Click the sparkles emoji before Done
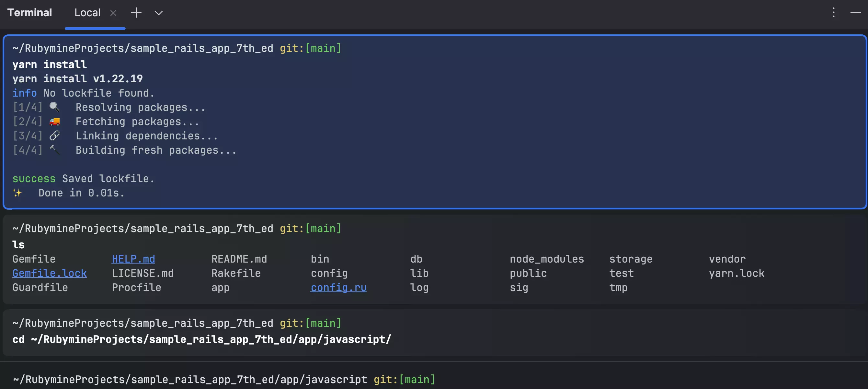Image resolution: width=868 pixels, height=389 pixels. click(x=17, y=193)
